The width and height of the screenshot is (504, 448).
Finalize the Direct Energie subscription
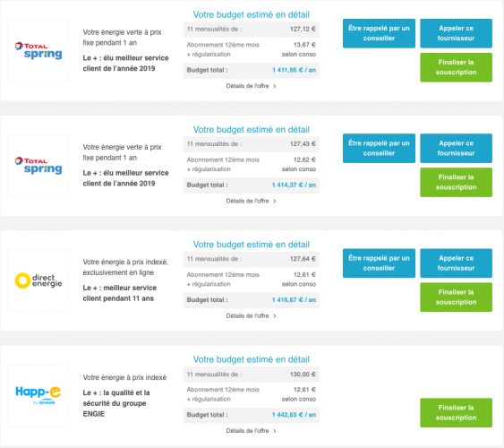pos(456,297)
